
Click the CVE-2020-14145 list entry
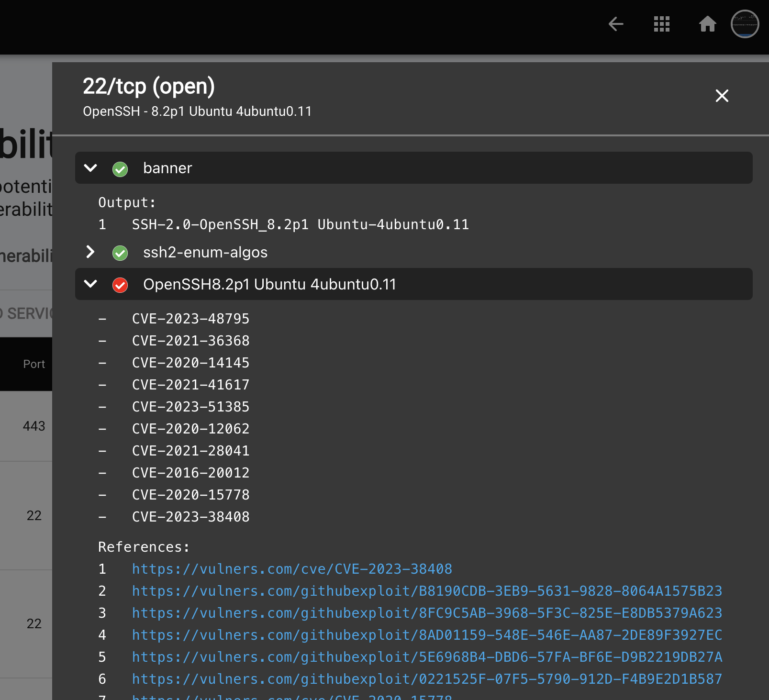[x=190, y=363]
